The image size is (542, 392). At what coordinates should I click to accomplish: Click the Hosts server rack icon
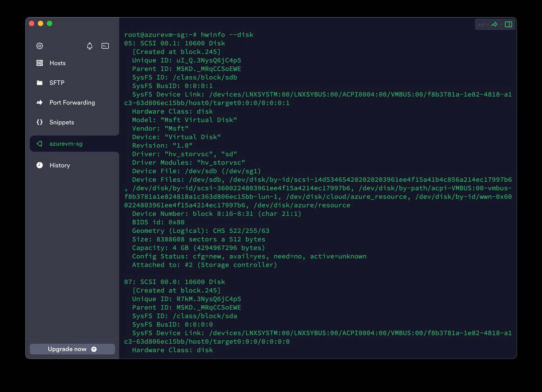(40, 63)
